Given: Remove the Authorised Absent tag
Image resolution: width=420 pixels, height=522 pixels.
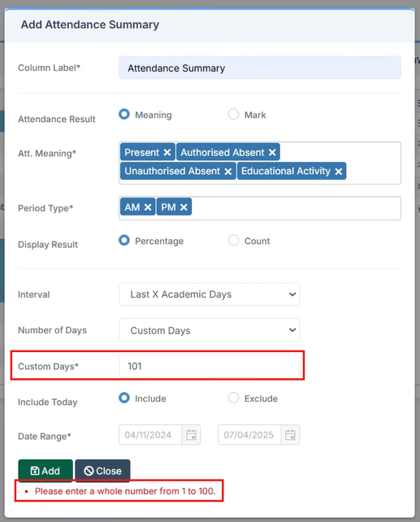Looking at the screenshot, I should pyautogui.click(x=272, y=153).
